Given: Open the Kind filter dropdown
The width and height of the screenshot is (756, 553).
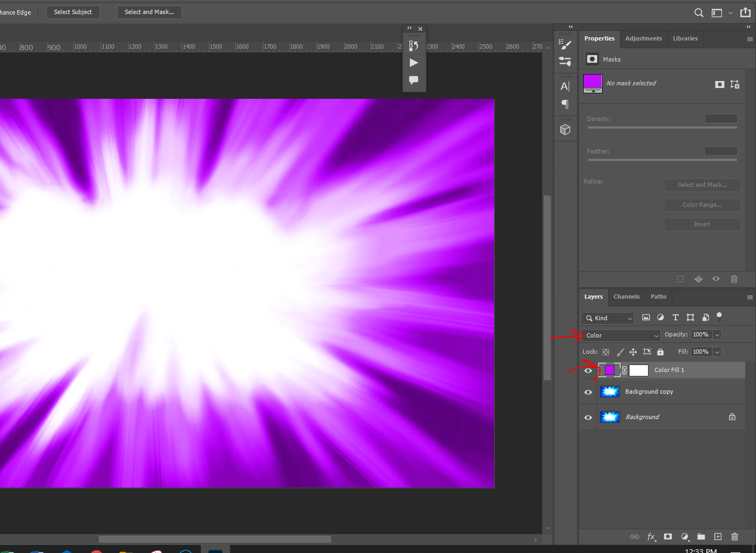Looking at the screenshot, I should [x=607, y=318].
